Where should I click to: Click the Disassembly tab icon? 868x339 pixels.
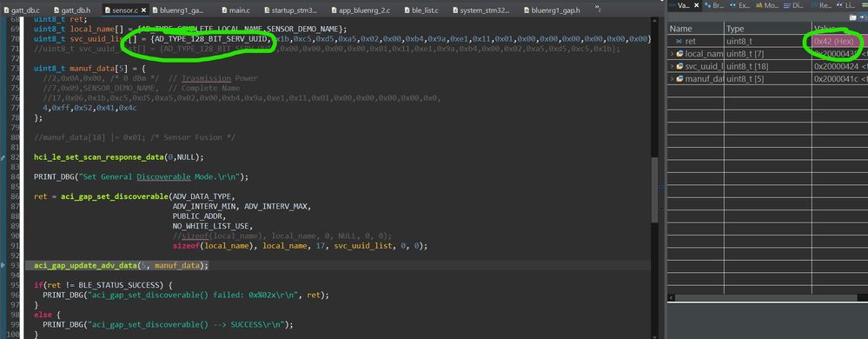coord(787,5)
